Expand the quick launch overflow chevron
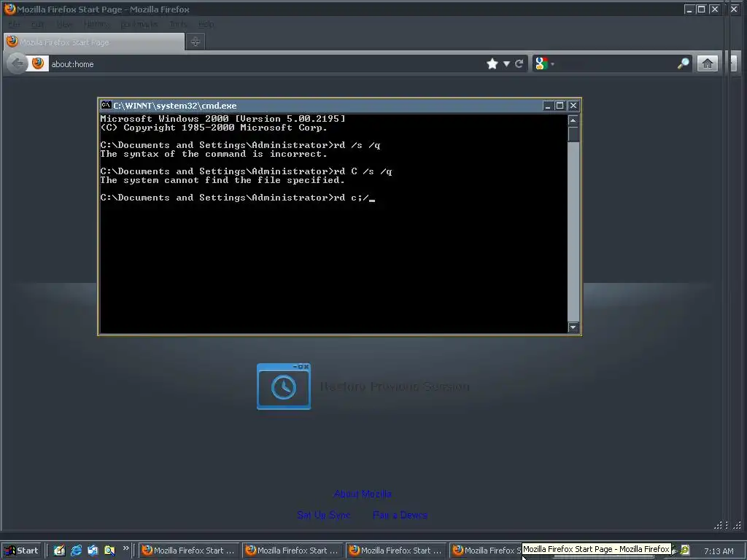 125,548
